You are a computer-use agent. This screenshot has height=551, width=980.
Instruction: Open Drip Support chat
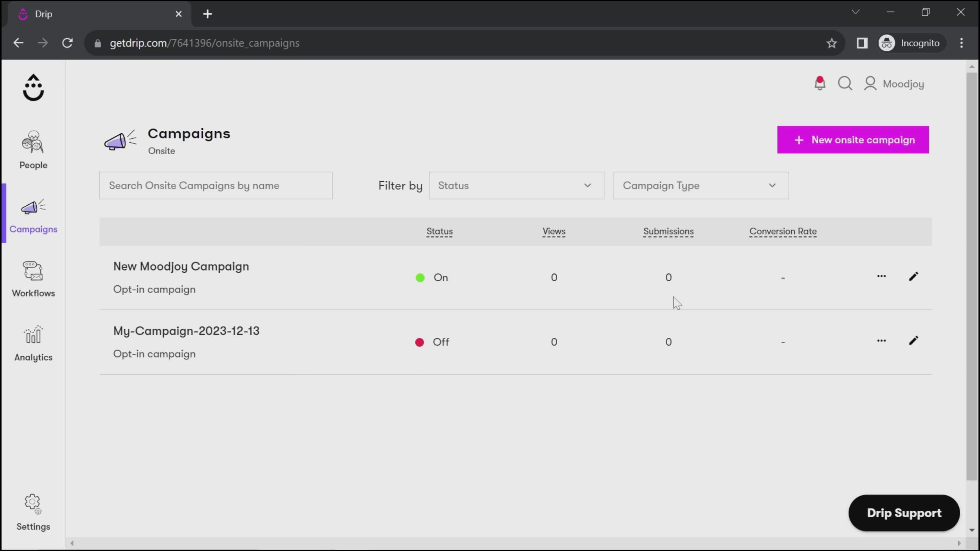(x=904, y=513)
